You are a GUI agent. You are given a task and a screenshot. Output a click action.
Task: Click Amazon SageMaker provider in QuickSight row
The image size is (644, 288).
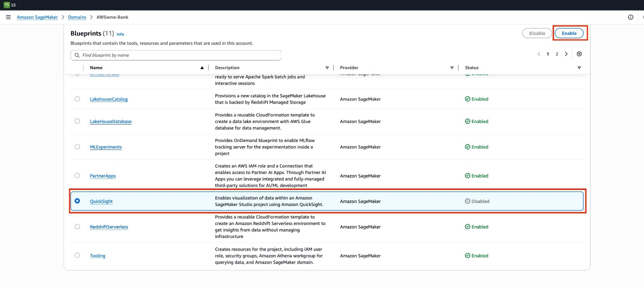pyautogui.click(x=360, y=201)
